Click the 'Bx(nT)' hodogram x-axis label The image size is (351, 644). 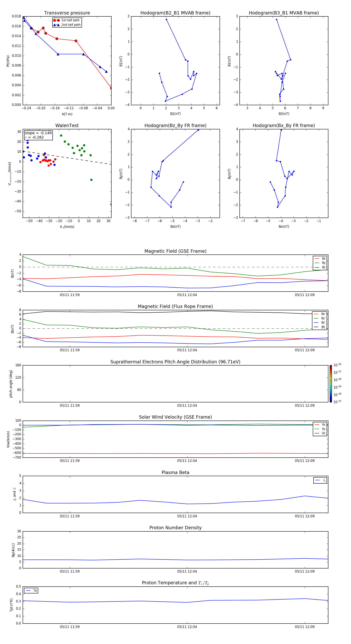pos(284,227)
